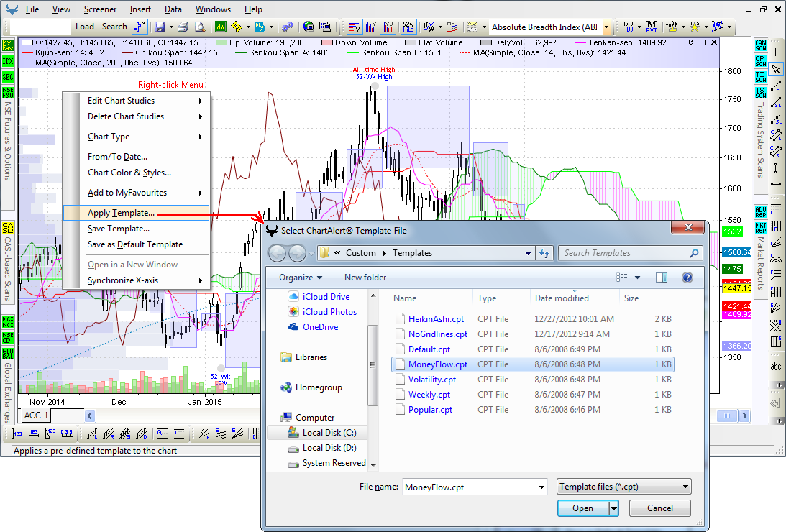
Task: Expand the Open button split arrow
Action: click(613, 508)
